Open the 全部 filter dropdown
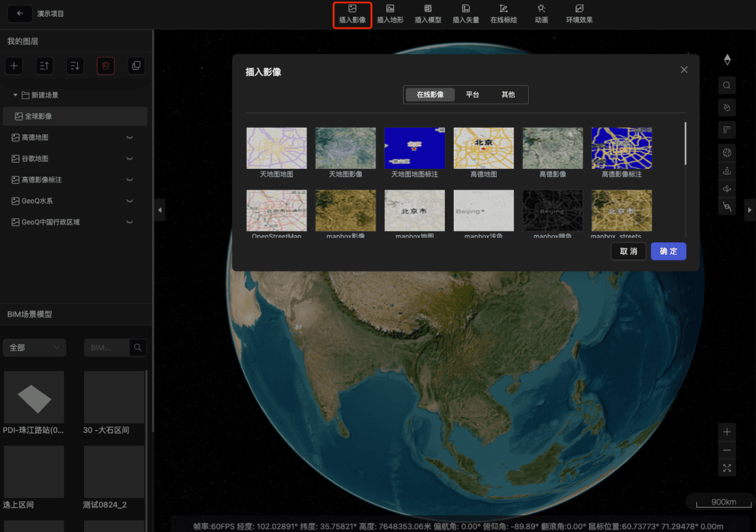The image size is (756, 532). click(35, 348)
